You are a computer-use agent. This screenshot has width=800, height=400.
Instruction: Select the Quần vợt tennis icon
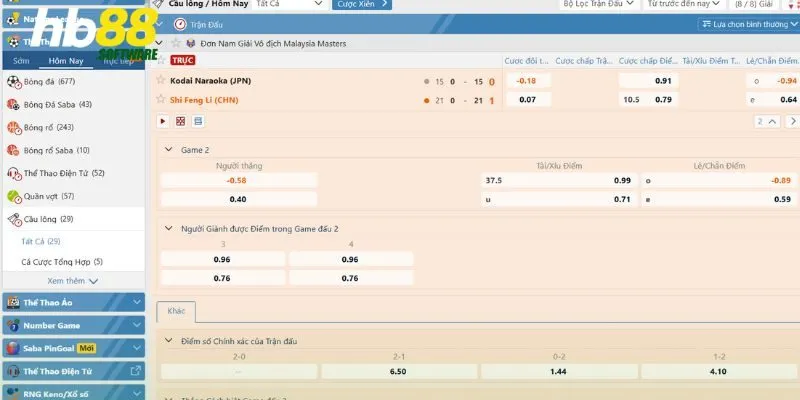tap(14, 196)
